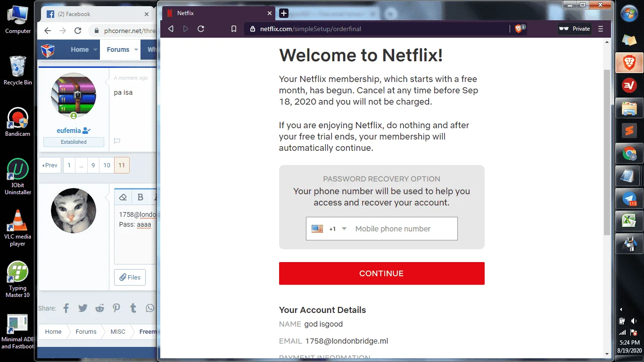Click the red CONTINUE button
Image resolution: width=644 pixels, height=362 pixels.
coord(382,273)
